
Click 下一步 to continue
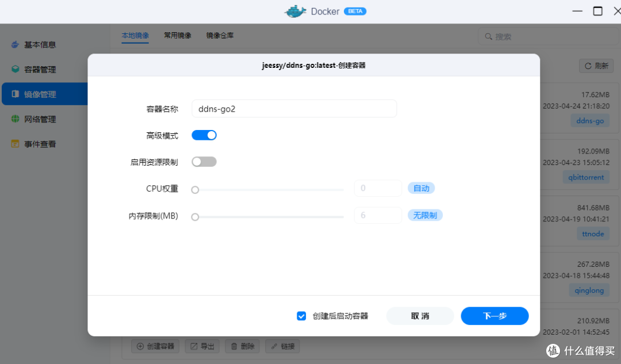pos(494,316)
